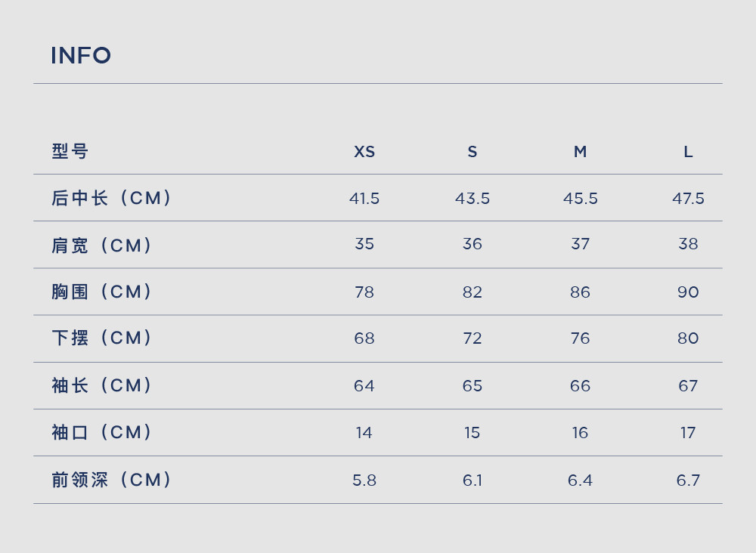Viewport: 756px width, 553px height.
Task: Click the INFO heading
Action: (81, 55)
